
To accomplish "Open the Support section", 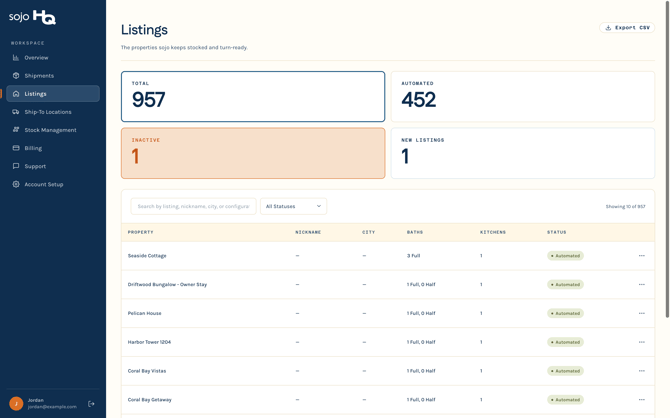I will point(53,166).
